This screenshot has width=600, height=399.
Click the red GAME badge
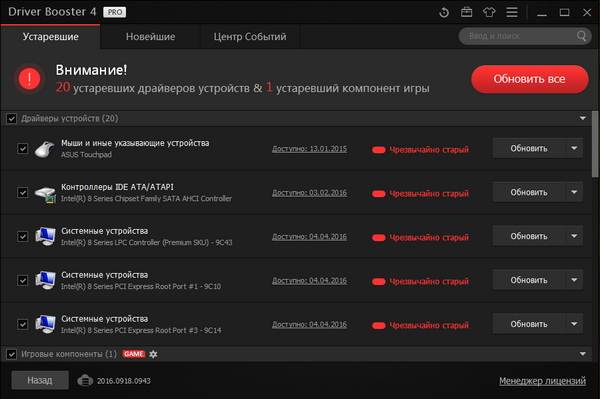(x=134, y=354)
